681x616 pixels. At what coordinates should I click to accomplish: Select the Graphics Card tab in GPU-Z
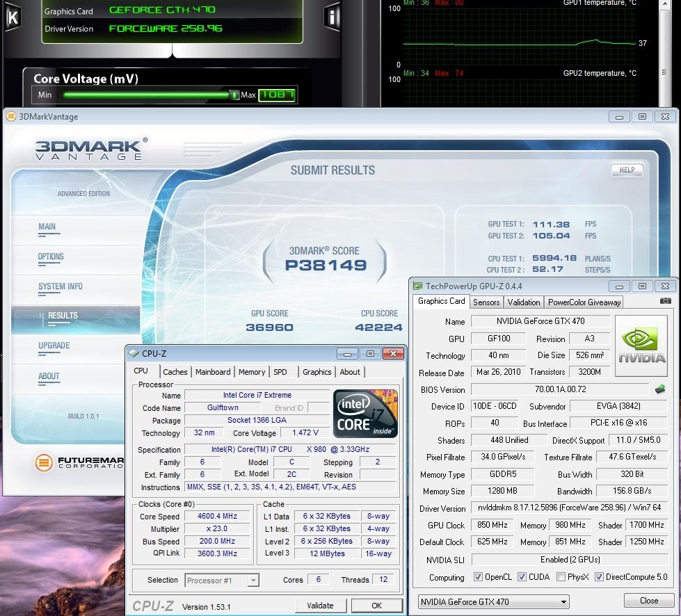pos(441,301)
